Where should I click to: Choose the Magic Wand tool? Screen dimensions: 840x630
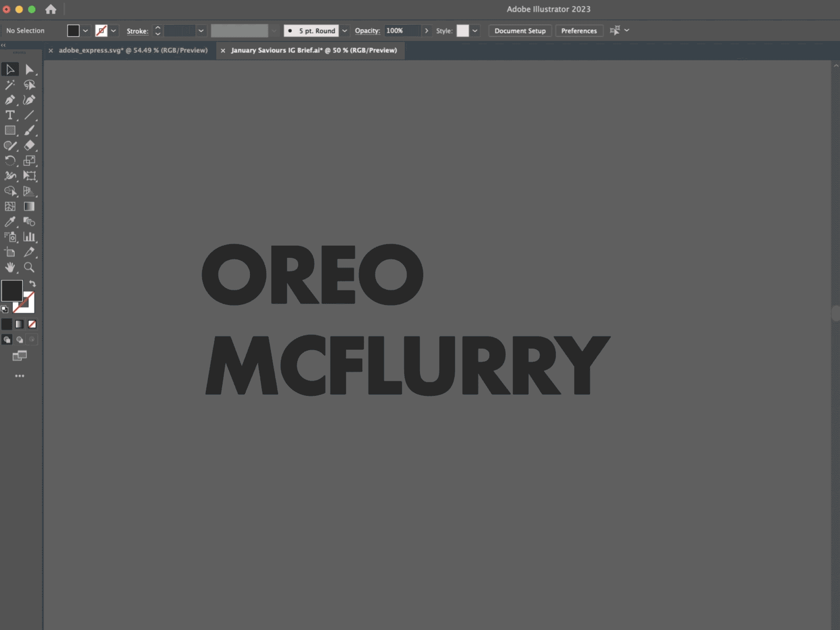[10, 85]
